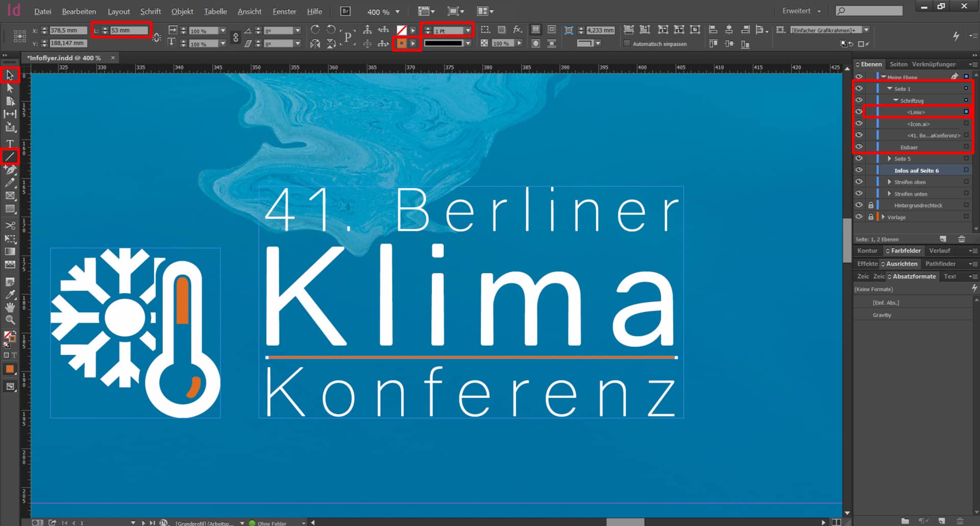Select the Line tool in the toolbox
This screenshot has height=526, width=980.
click(x=10, y=156)
